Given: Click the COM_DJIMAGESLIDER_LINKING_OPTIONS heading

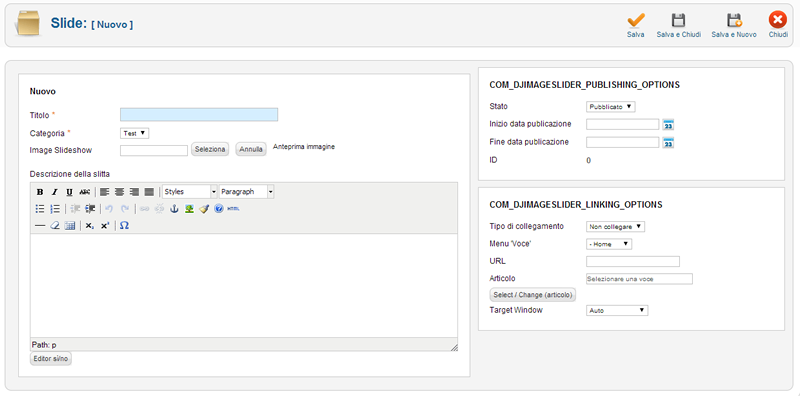Looking at the screenshot, I should point(576,205).
